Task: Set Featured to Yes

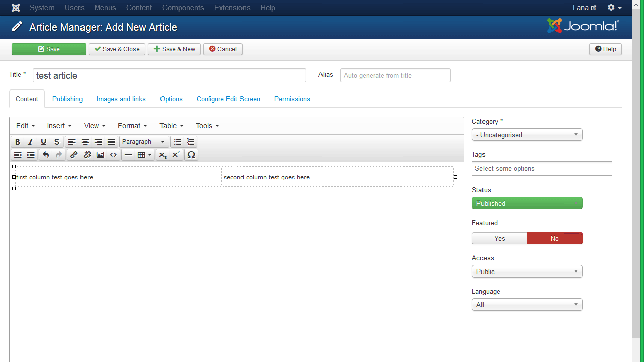Action: (499, 238)
